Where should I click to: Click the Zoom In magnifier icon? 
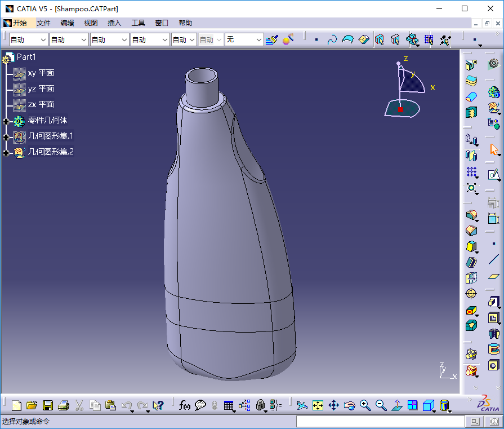[365, 405]
